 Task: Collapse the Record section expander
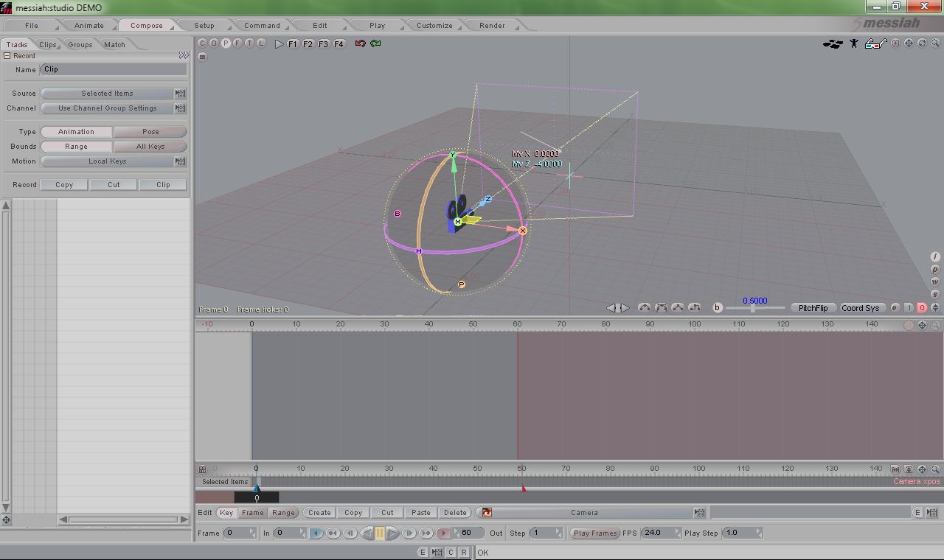click(7, 56)
